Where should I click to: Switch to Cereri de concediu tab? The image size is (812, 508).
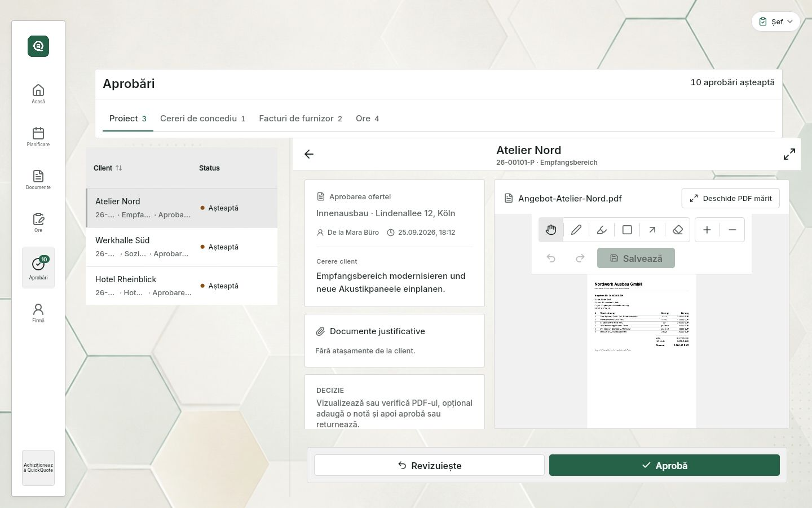pyautogui.click(x=202, y=119)
